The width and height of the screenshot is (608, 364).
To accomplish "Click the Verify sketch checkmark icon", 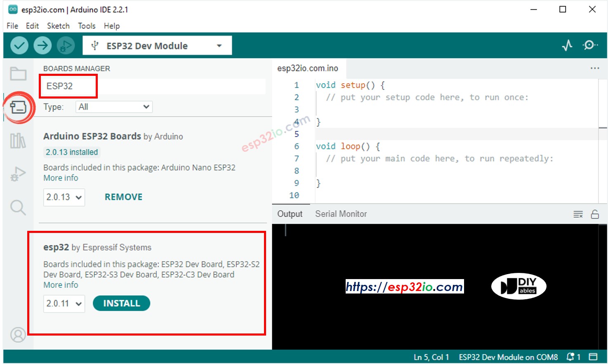I will point(19,45).
